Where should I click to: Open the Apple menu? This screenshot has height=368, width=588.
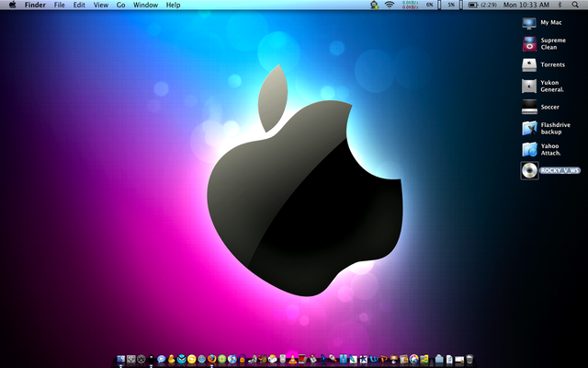tap(12, 5)
